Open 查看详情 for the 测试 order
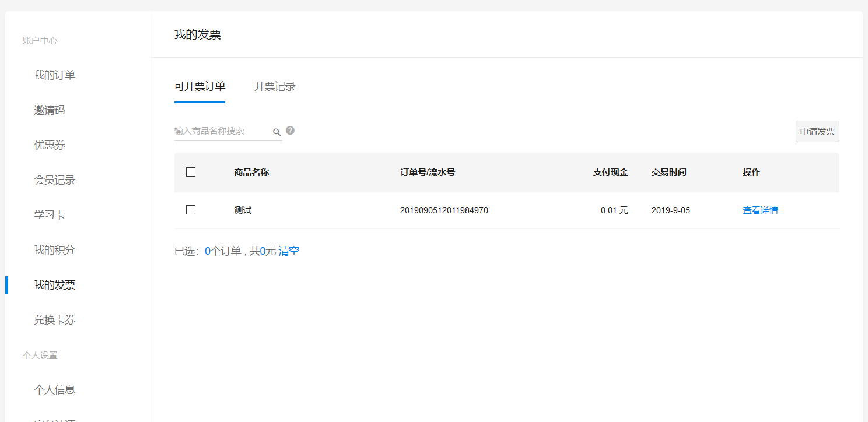Image resolution: width=868 pixels, height=422 pixels. pos(760,210)
